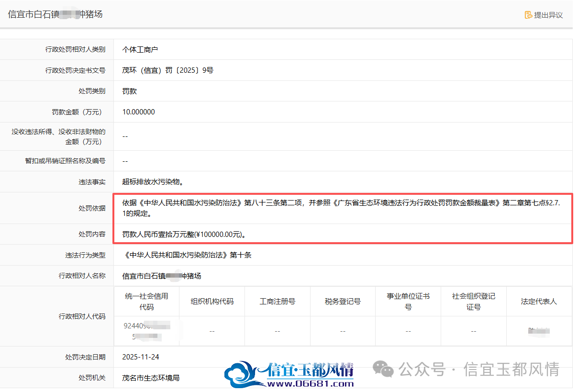This screenshot has height=392, width=578.
Task: Click the 统一社会信用代码 column header
Action: 147,302
